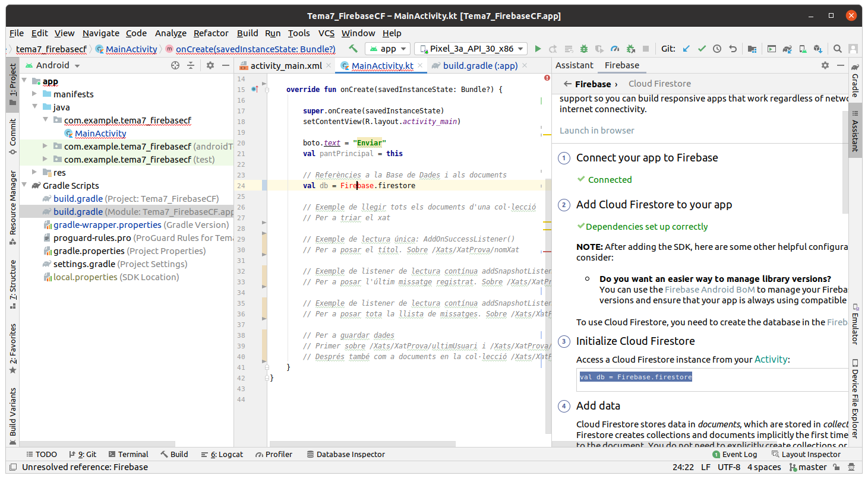This screenshot has width=868, height=479.
Task: Build project with the hammer icon
Action: (x=353, y=49)
